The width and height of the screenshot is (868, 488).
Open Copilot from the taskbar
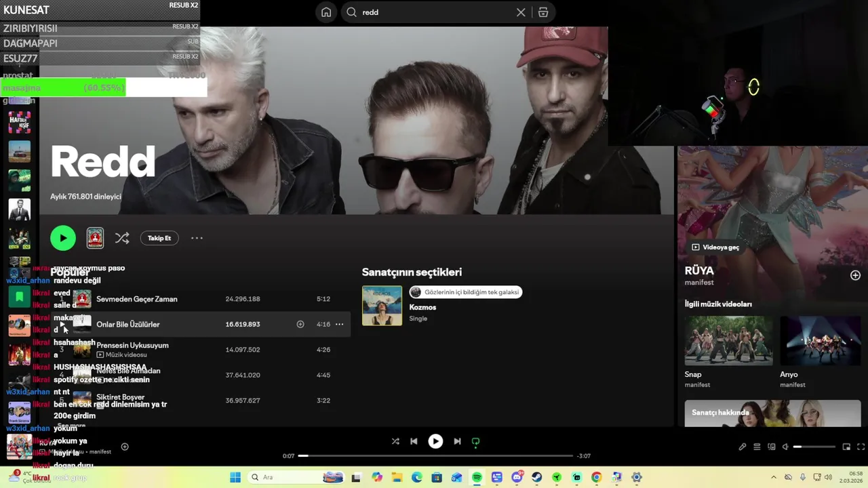377,477
